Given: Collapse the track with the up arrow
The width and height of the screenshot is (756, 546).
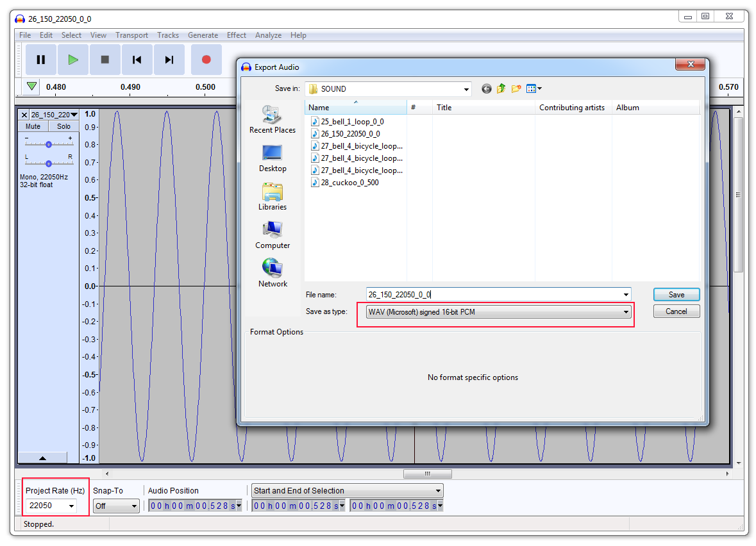Looking at the screenshot, I should pos(42,458).
